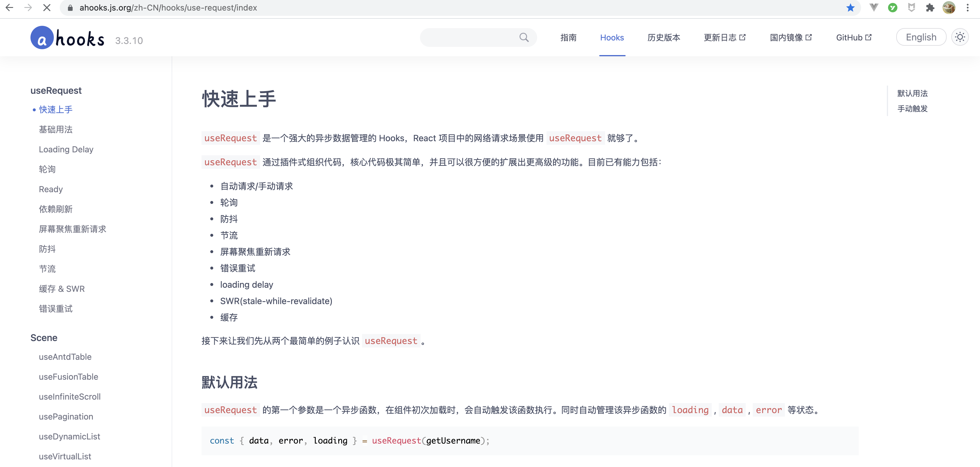
Task: Open 缓存 & SWR sidebar item
Action: [62, 289]
